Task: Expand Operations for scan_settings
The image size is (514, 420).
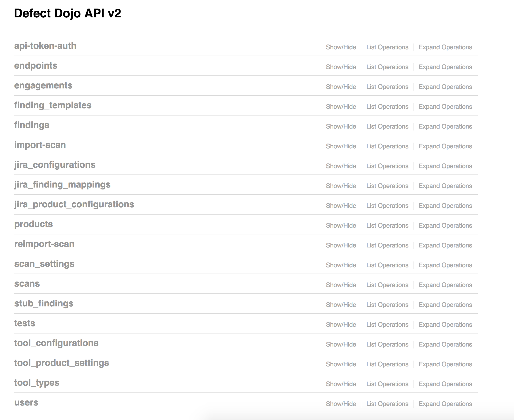Action: [445, 265]
